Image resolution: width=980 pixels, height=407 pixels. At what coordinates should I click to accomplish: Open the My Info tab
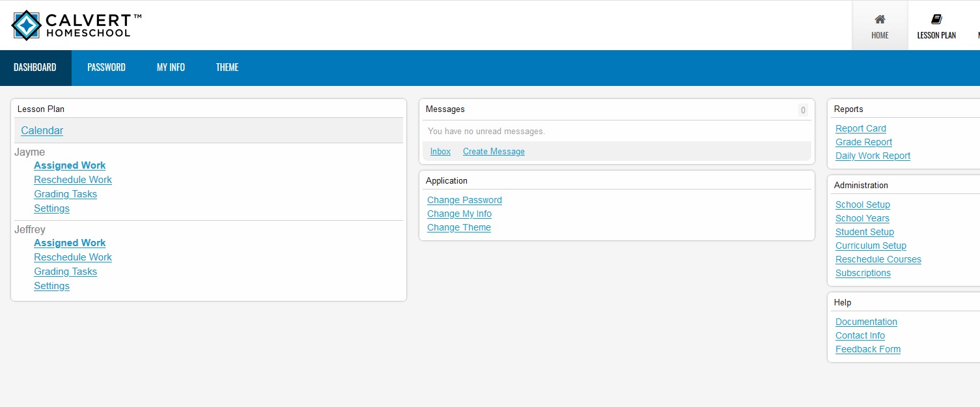pos(171,68)
